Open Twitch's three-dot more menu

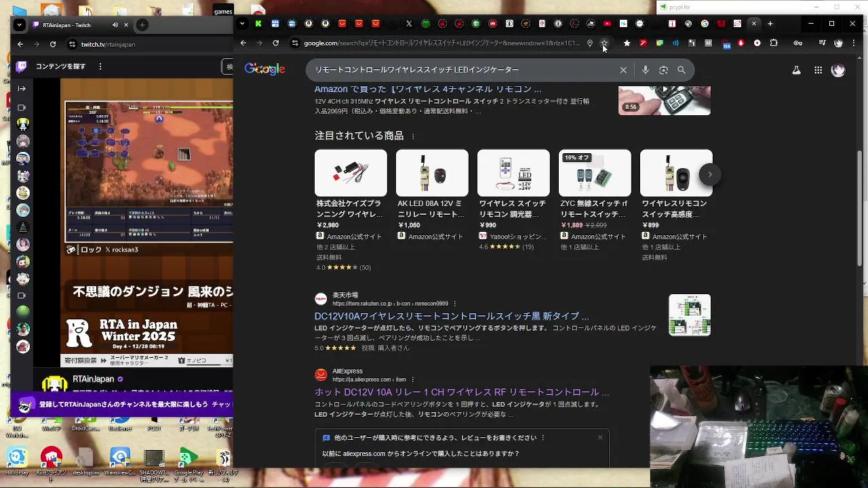tap(100, 66)
